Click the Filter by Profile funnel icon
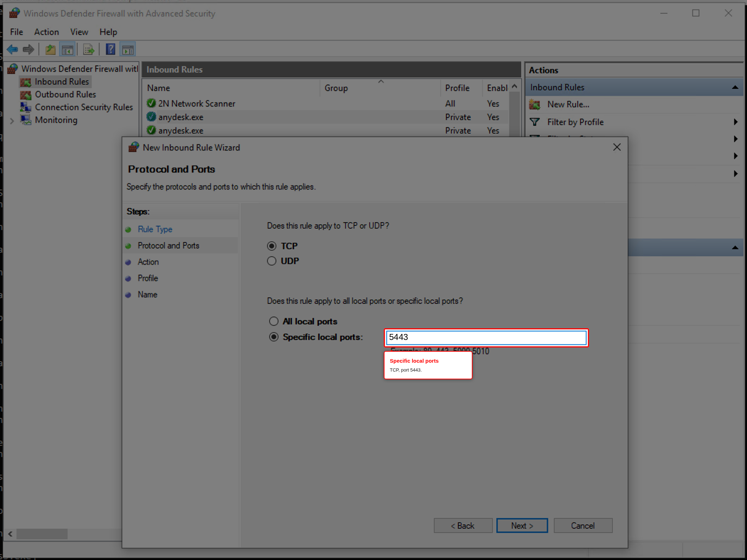The height and width of the screenshot is (560, 747). coord(535,122)
